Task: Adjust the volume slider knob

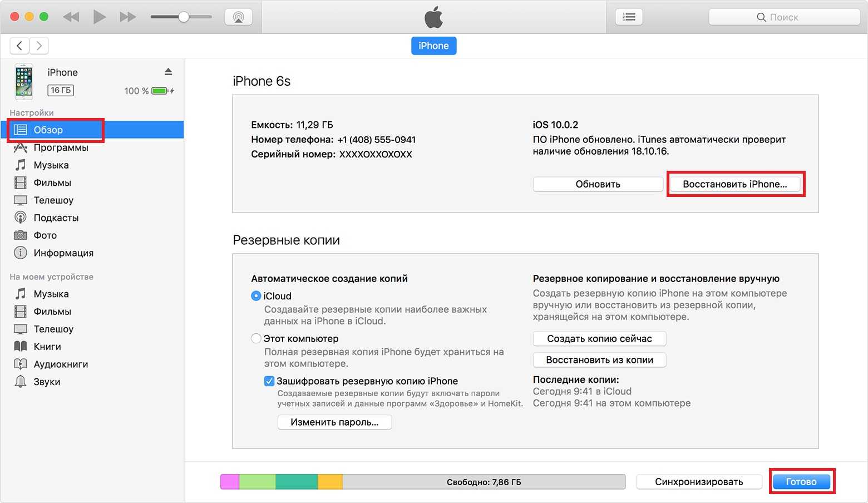Action: [183, 17]
